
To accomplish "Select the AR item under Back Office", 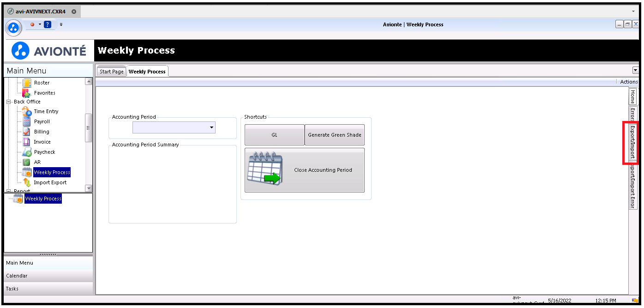I will (x=37, y=162).
